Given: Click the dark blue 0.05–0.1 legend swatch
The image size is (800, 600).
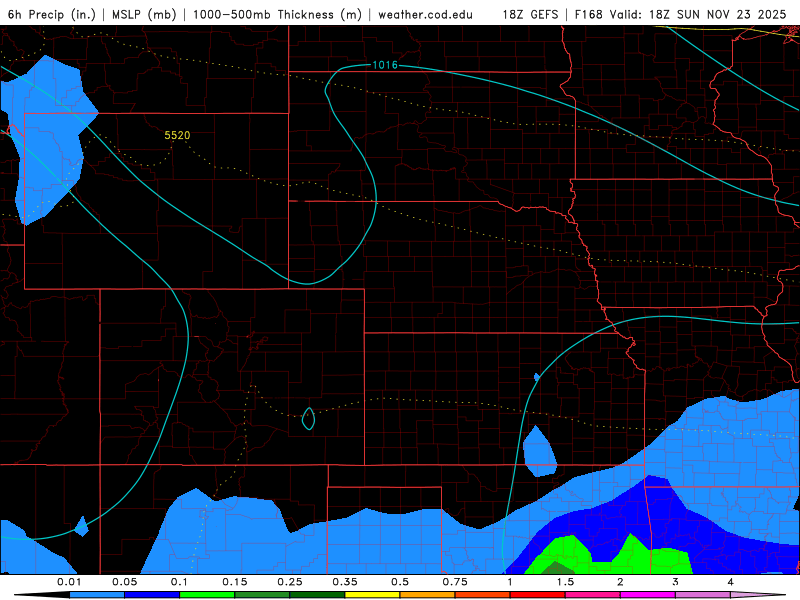Looking at the screenshot, I should (x=152, y=595).
